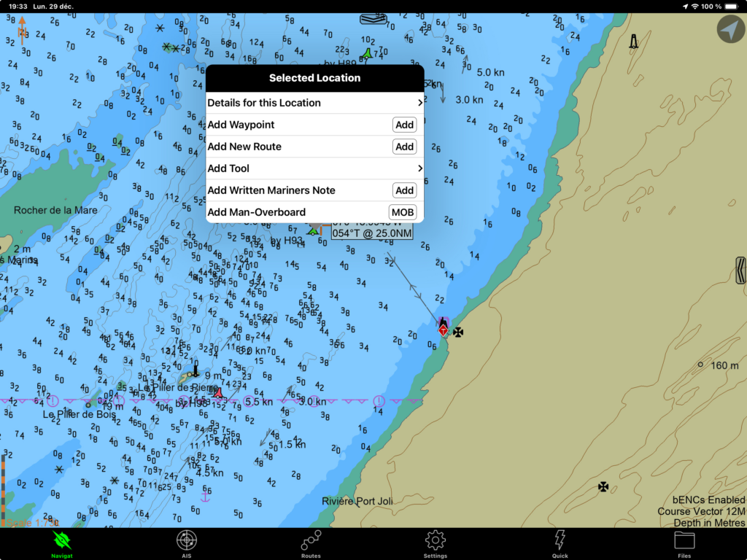
Task: Tap the side panel handle on right edge
Action: [741, 270]
